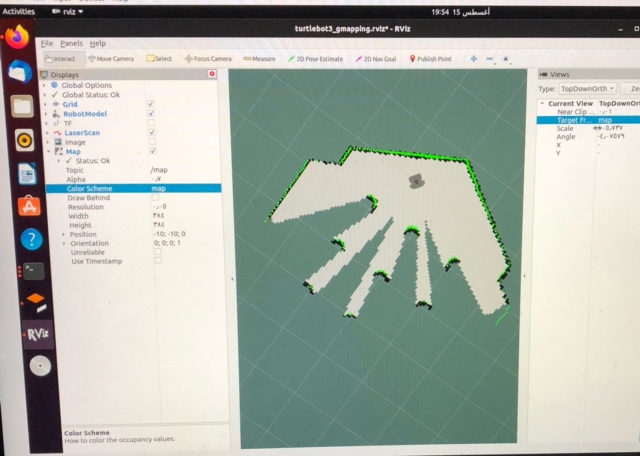Toggle the Map display checkbox

153,151
